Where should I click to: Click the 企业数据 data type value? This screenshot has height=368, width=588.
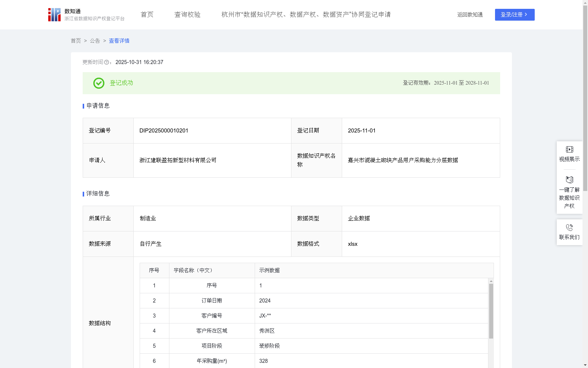(359, 219)
